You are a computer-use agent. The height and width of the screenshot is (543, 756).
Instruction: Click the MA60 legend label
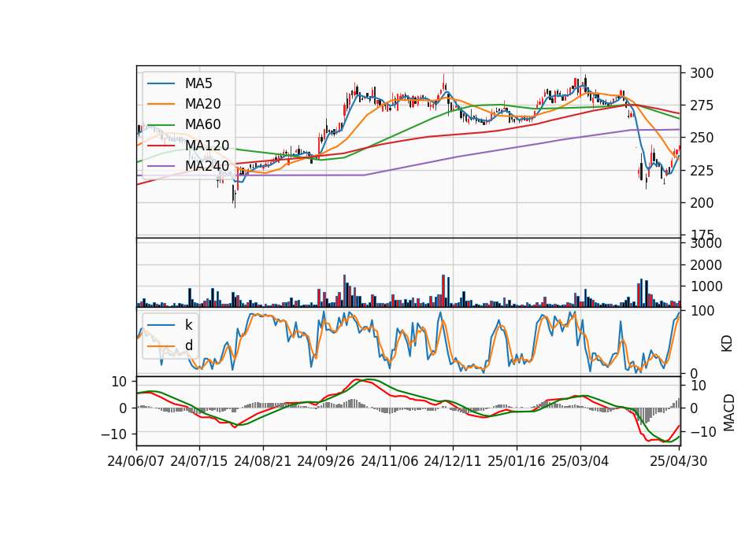[202, 124]
